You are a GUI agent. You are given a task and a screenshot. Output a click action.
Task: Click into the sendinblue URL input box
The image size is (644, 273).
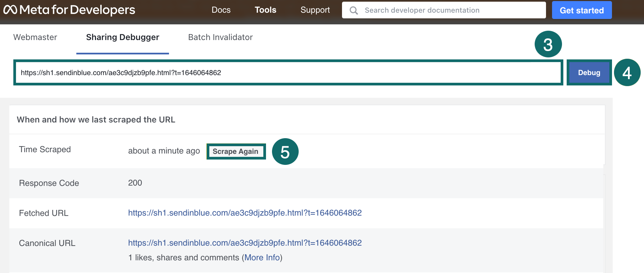tap(288, 73)
